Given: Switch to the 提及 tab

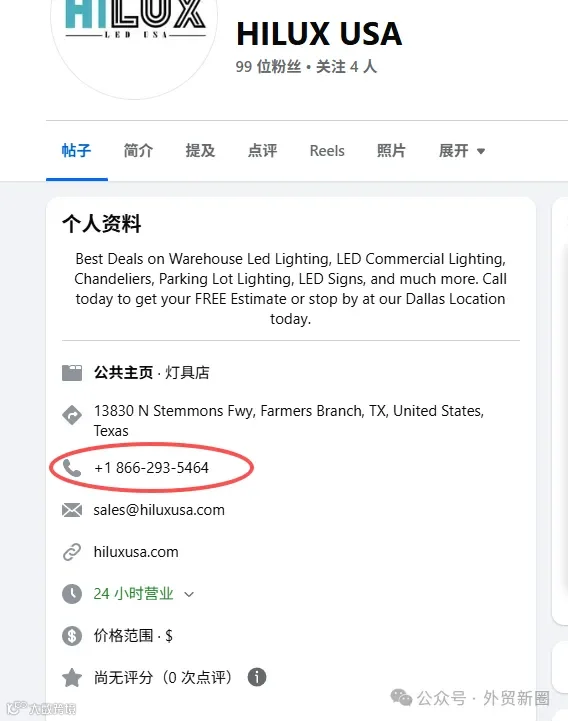Looking at the screenshot, I should 200,150.
